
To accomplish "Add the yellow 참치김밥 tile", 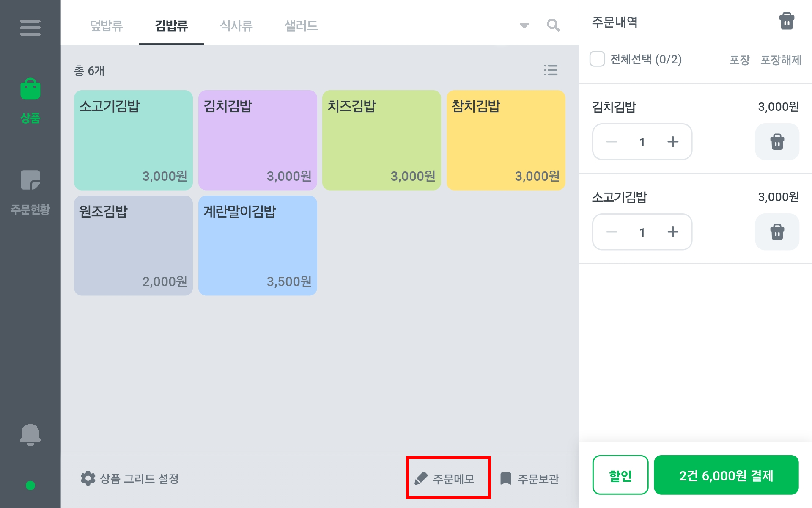I will coord(506,140).
